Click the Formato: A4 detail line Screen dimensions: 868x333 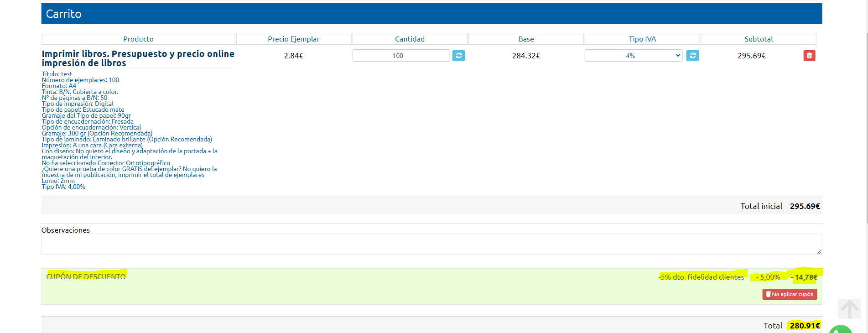coord(59,86)
